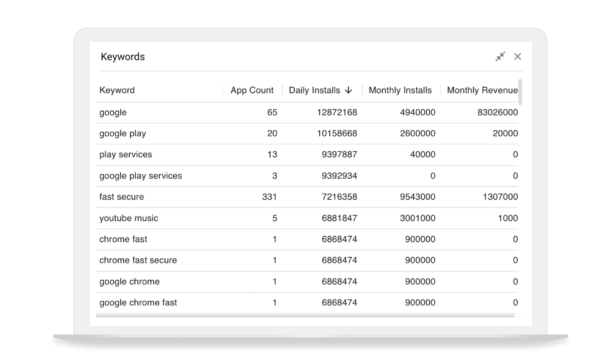This screenshot has height=364, width=608.
Task: Click the collapse dialog arrows icon
Action: click(x=500, y=57)
